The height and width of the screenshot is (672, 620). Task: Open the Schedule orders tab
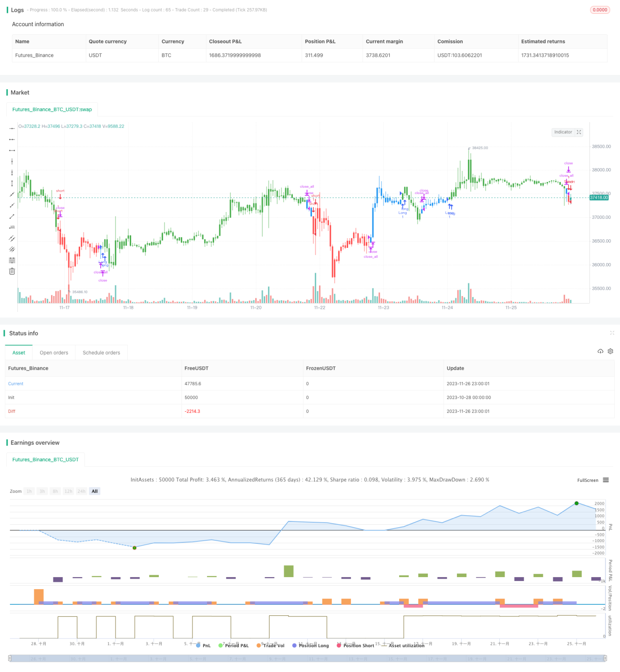pos(102,353)
